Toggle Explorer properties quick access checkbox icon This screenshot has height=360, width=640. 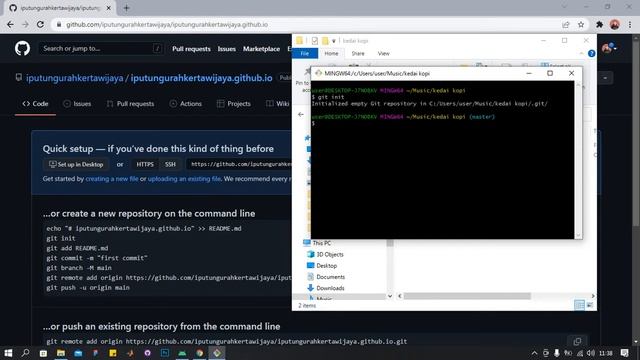tap(315, 40)
